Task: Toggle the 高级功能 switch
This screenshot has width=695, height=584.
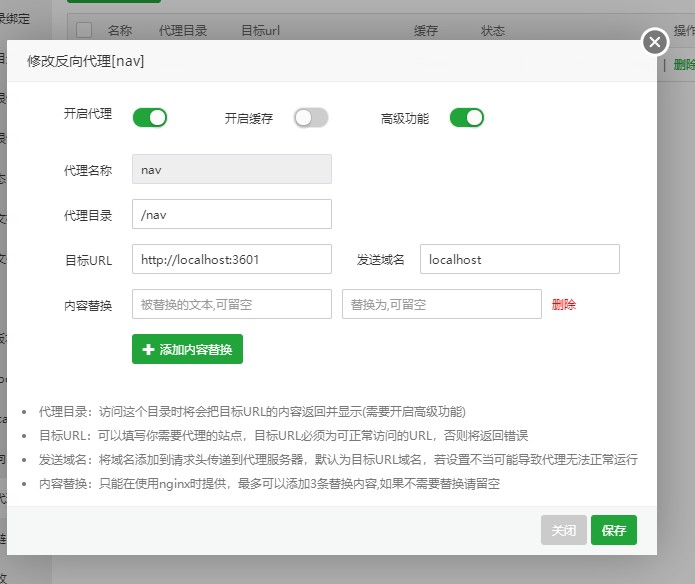Action: click(467, 118)
